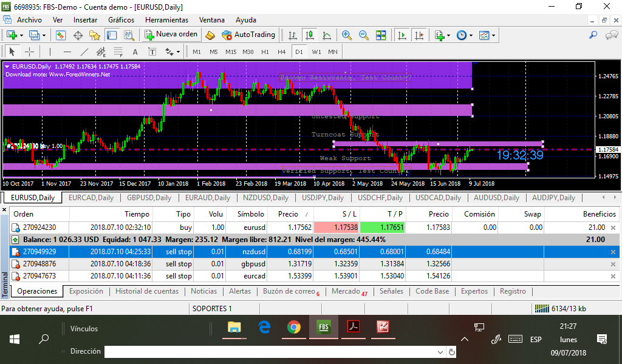Switch to the GBPUSD,Daily chart tab
This screenshot has width=622, height=364.
[x=149, y=198]
